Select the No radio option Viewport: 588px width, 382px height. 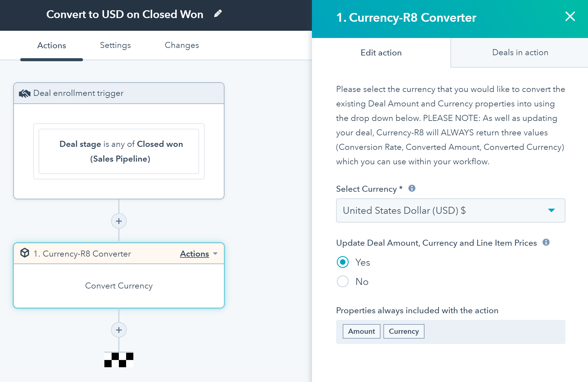343,281
